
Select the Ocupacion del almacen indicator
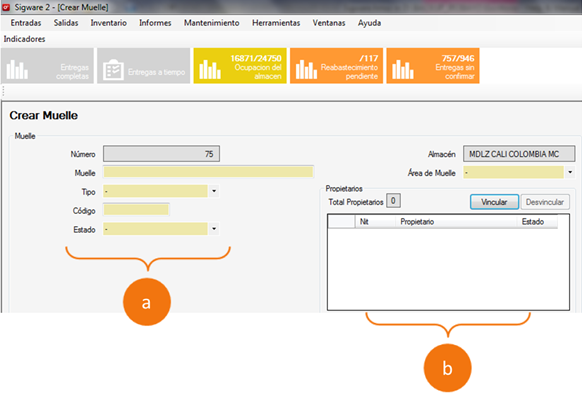tap(240, 66)
